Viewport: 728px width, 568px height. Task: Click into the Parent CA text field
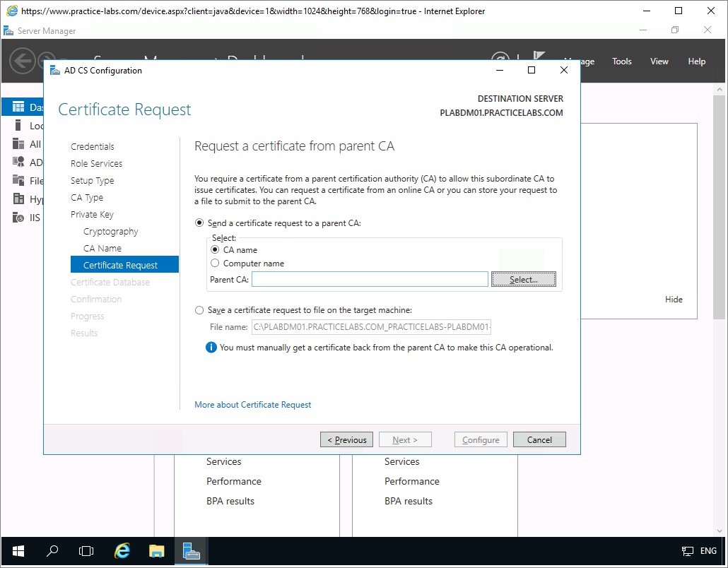(370, 279)
